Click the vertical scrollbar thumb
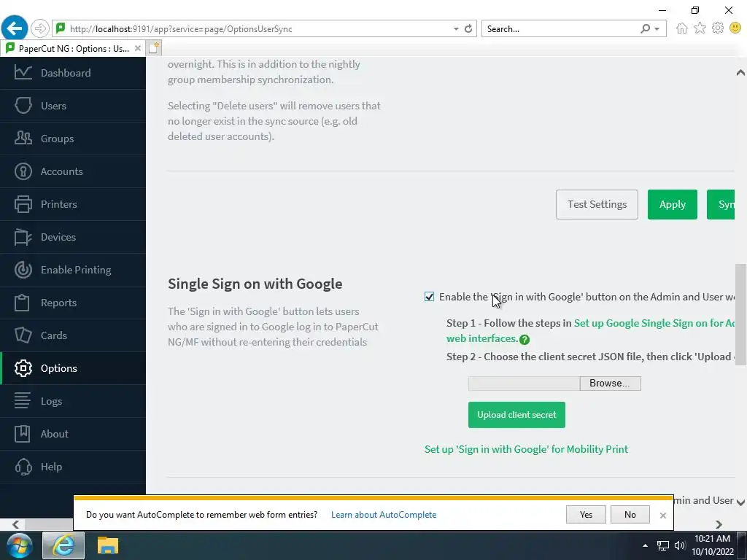Image resolution: width=747 pixels, height=560 pixels. click(x=740, y=314)
